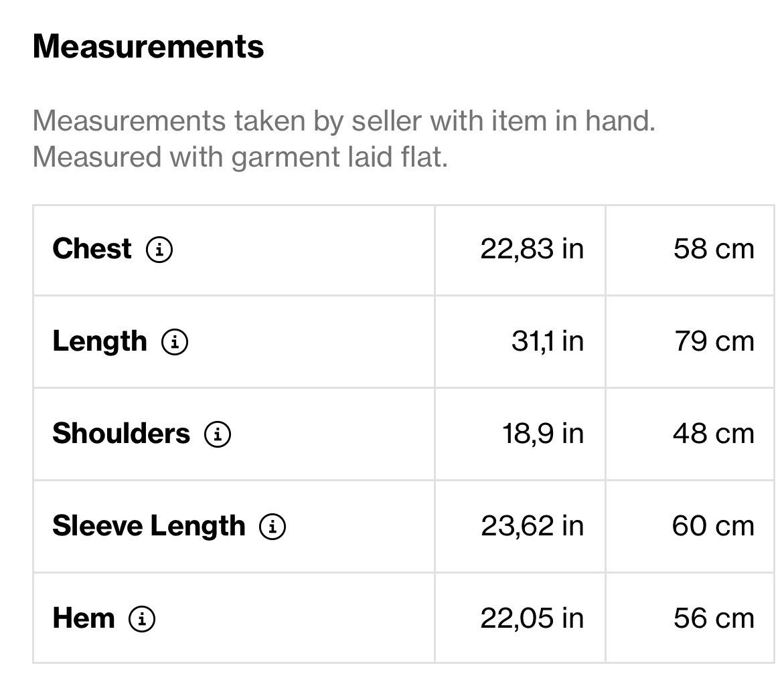Select the 23,62 in sleeve value

532,525
